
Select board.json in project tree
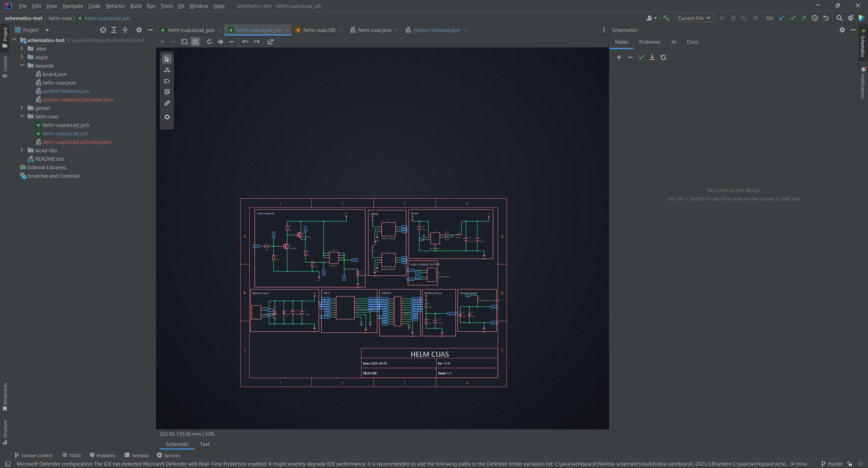[x=54, y=74]
